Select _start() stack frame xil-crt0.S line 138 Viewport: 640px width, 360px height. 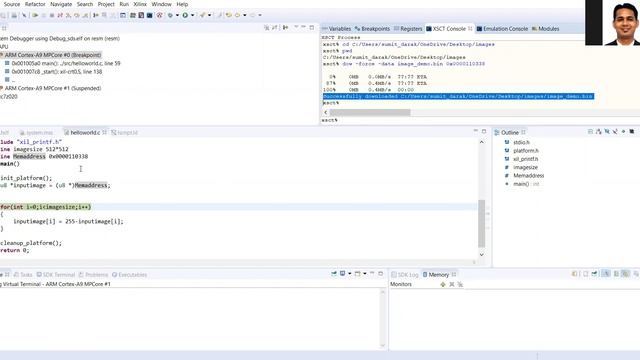coord(53,71)
